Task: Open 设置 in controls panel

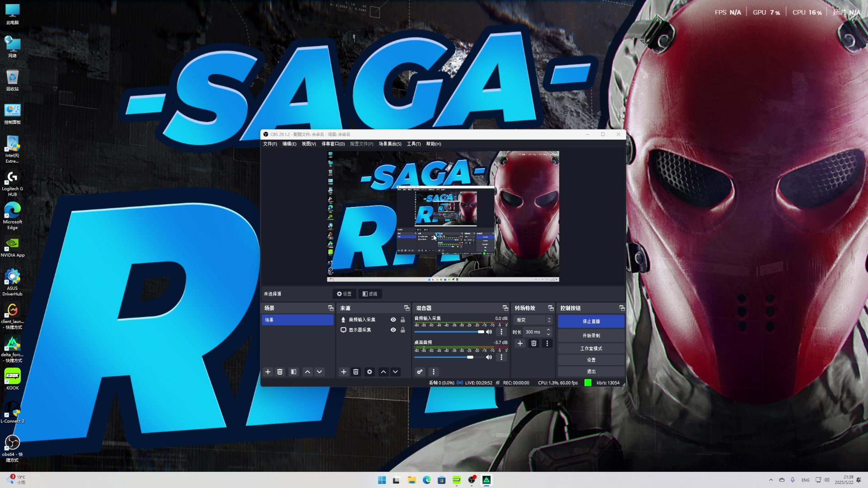Action: pos(591,360)
